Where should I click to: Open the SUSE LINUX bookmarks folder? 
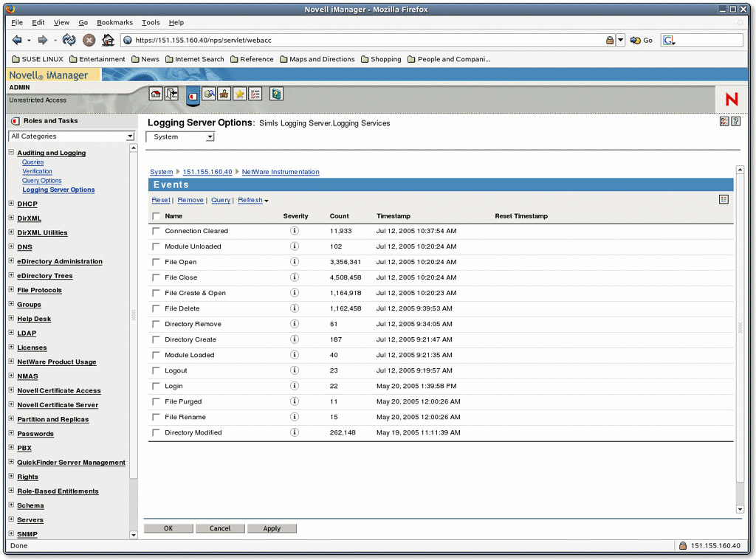tap(37, 59)
